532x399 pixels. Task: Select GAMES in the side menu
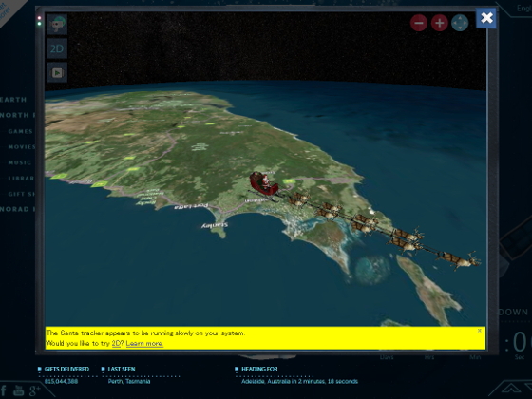coord(21,131)
